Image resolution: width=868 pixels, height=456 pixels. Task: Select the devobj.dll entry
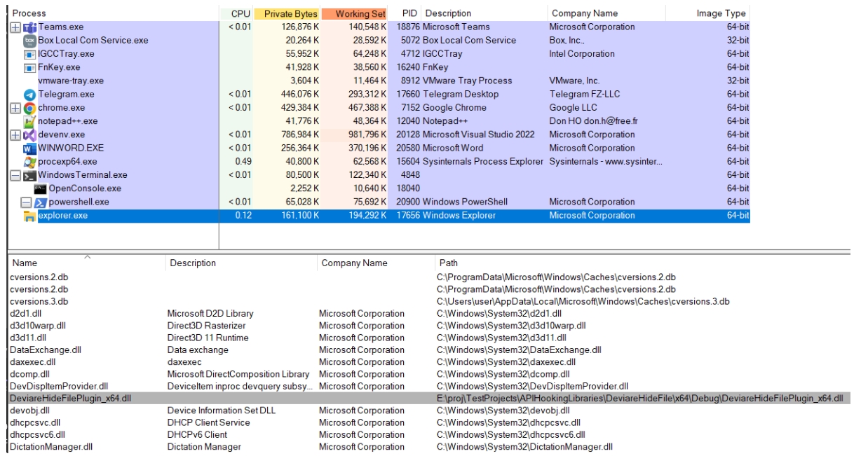(x=30, y=410)
